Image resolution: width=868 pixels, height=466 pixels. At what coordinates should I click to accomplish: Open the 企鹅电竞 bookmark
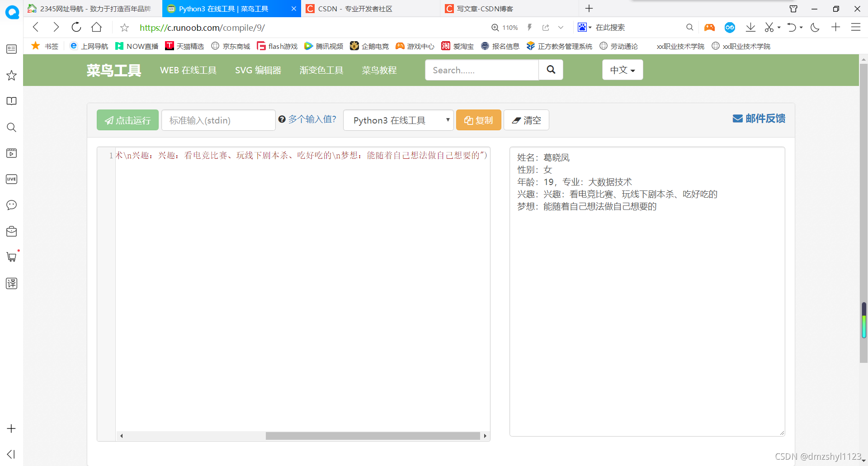point(369,46)
